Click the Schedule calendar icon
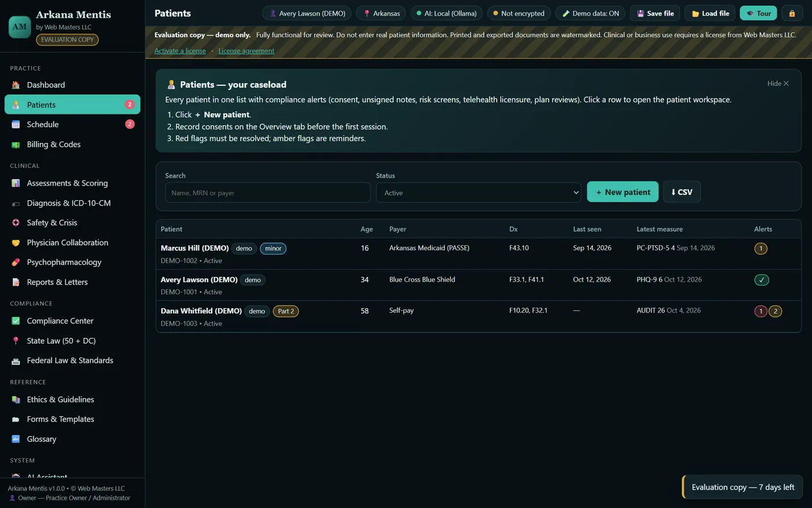Screen dimensions: 812x508 (x=16, y=124)
